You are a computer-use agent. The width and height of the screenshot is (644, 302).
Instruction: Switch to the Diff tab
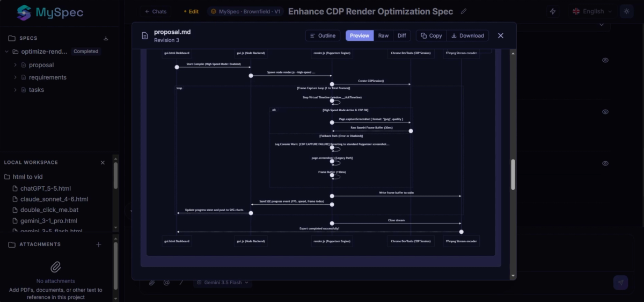coord(401,35)
